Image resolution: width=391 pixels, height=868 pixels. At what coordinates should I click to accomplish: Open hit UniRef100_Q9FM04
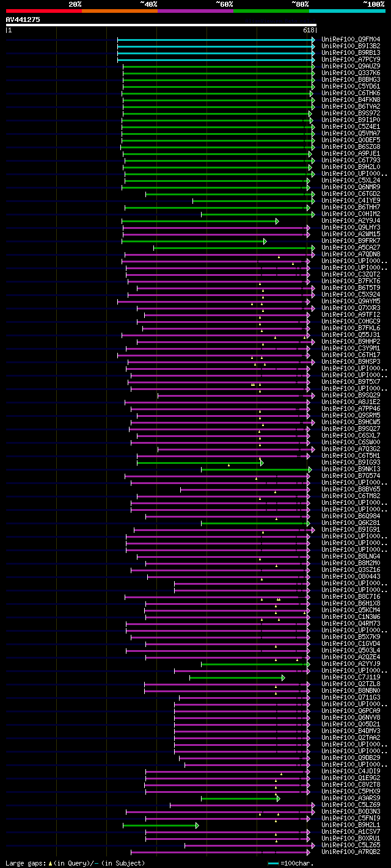[x=351, y=39]
